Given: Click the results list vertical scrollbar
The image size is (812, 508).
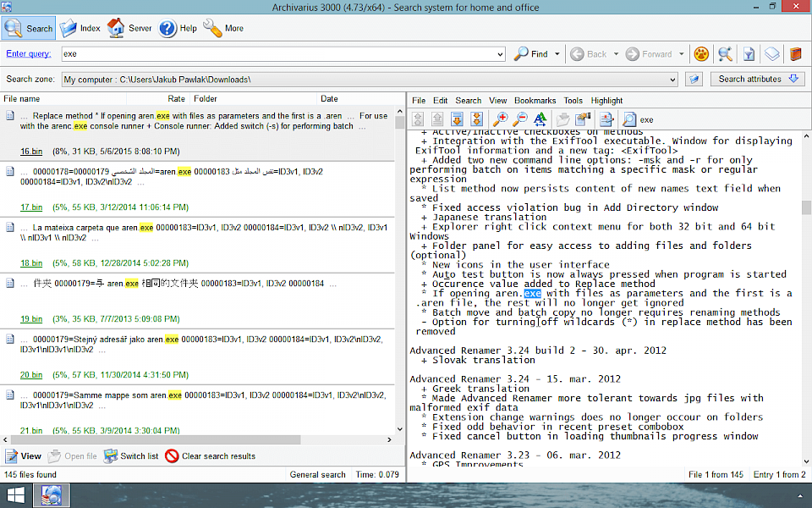Looking at the screenshot, I should [399, 270].
